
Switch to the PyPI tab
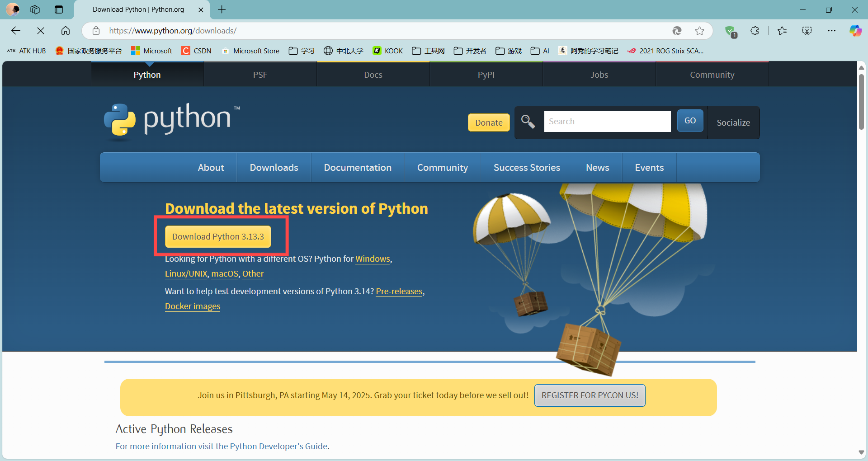click(x=486, y=75)
